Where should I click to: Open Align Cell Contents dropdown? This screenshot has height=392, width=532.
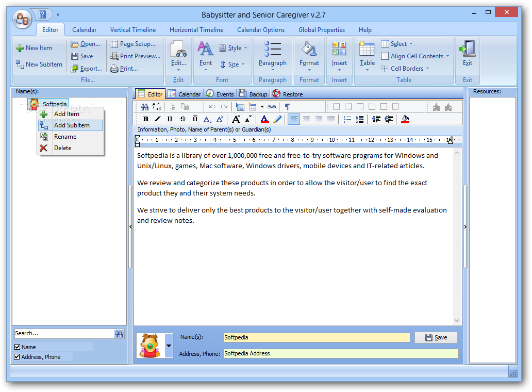coord(415,56)
